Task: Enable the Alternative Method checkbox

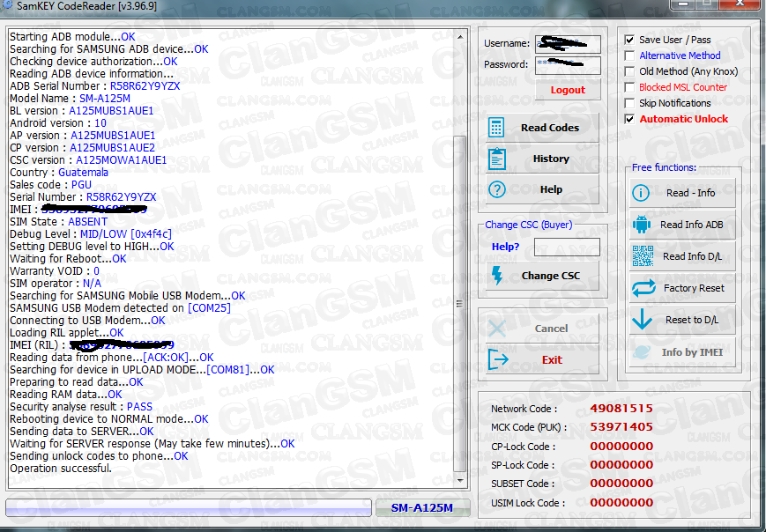Action: 629,55
